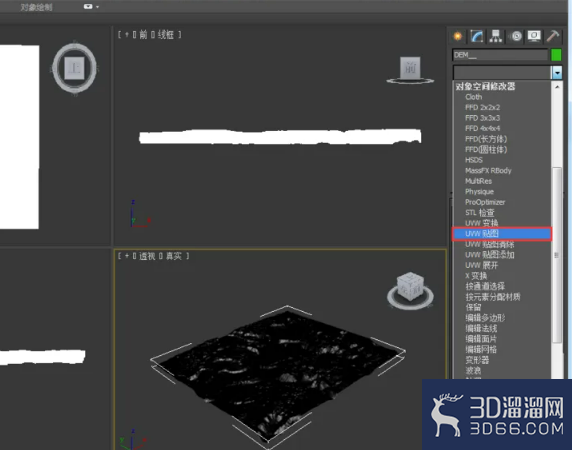This screenshot has width=572, height=450.
Task: Click the top view ViewCube face
Action: pyautogui.click(x=74, y=68)
